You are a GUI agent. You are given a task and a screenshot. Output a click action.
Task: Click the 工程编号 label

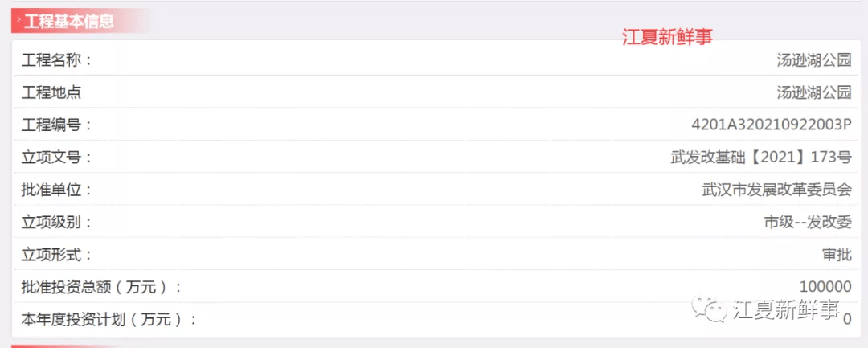point(57,125)
